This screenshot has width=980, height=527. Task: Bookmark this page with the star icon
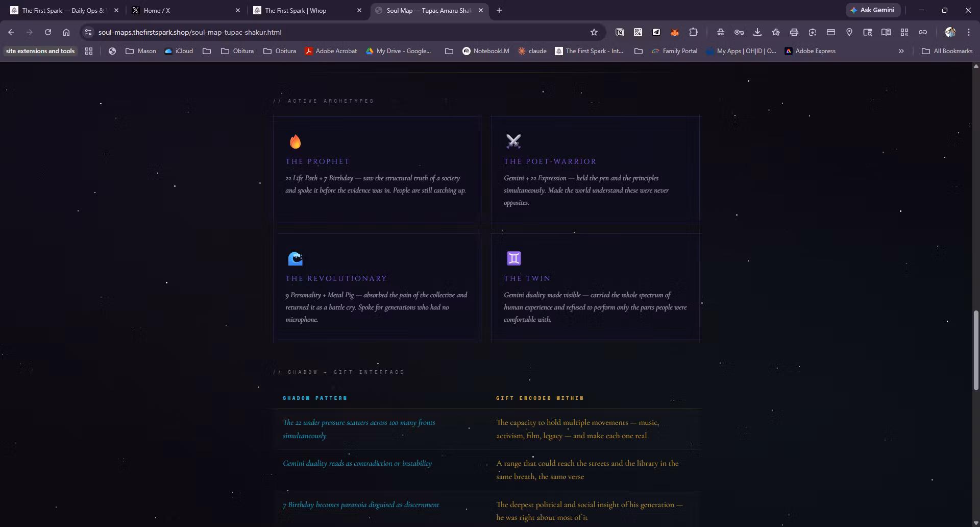594,32
